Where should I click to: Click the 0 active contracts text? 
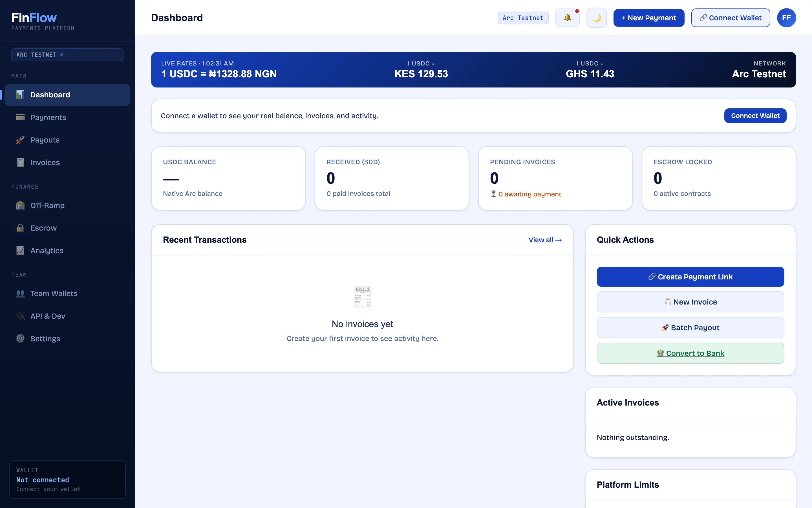682,194
